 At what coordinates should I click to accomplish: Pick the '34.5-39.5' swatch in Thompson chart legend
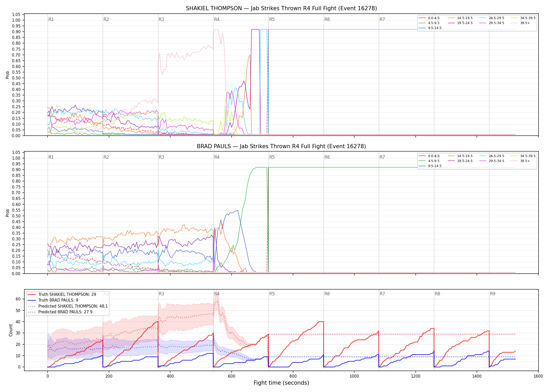click(x=514, y=18)
